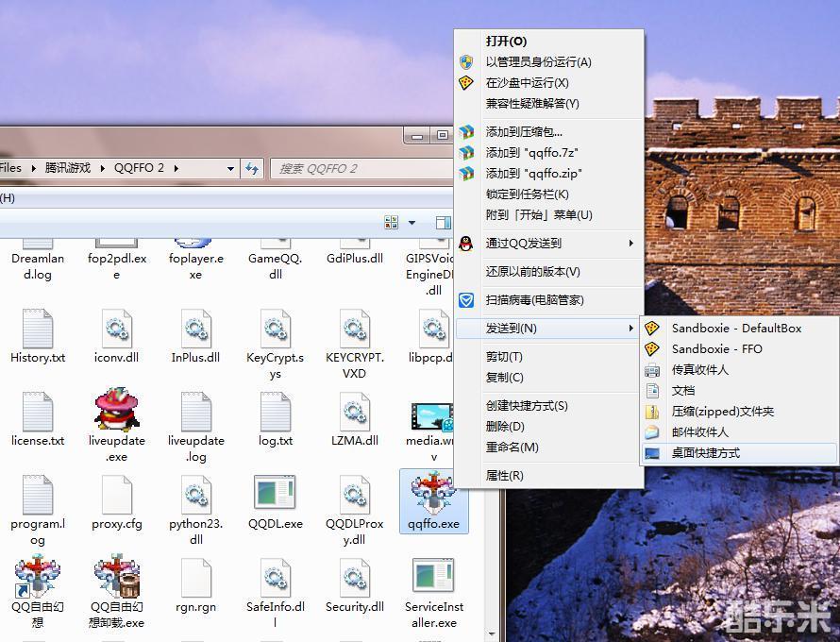Select the QQDLProxy.dll file icon
Viewport: 840px width, 642px height.
tap(355, 495)
